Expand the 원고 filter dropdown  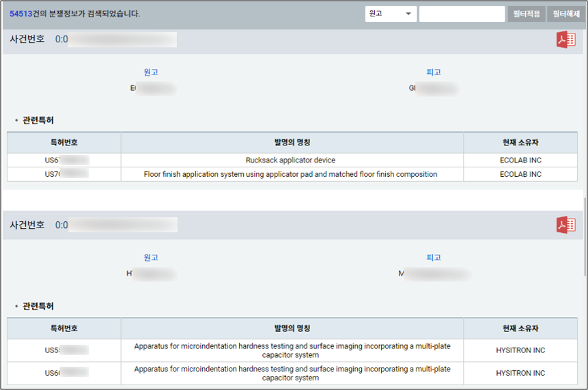(391, 14)
